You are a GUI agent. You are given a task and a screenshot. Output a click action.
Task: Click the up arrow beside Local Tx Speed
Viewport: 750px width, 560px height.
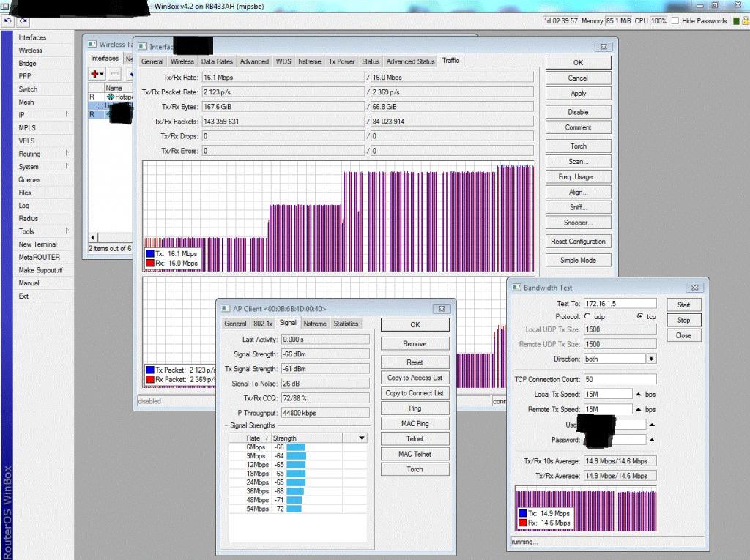(639, 395)
